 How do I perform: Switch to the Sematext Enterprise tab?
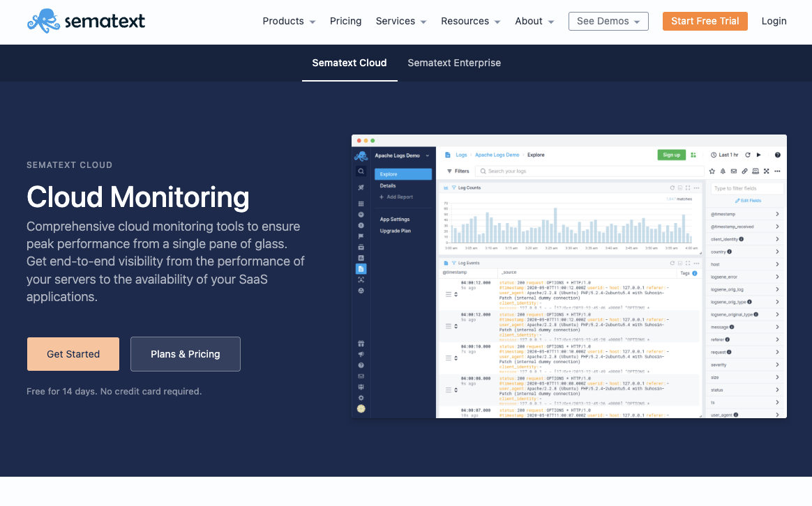click(454, 63)
